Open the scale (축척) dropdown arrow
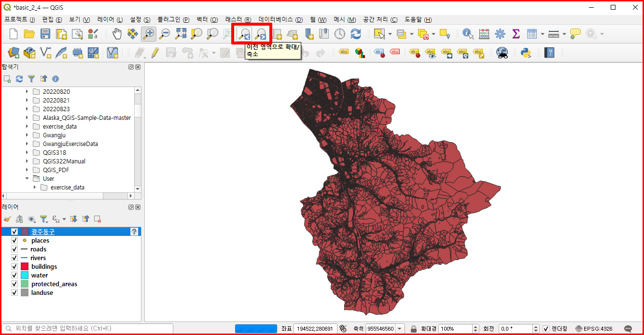Screen dimensions: 644x335 tap(400, 329)
